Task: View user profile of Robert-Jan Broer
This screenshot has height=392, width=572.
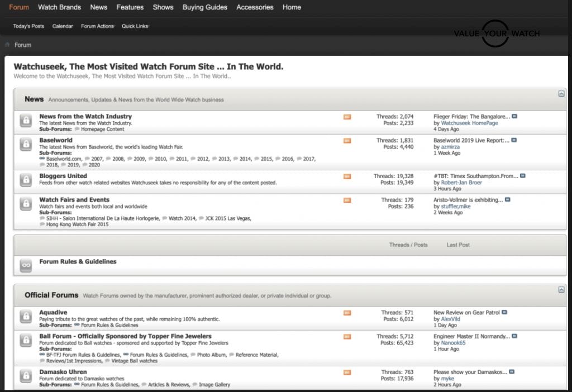Action: (461, 183)
